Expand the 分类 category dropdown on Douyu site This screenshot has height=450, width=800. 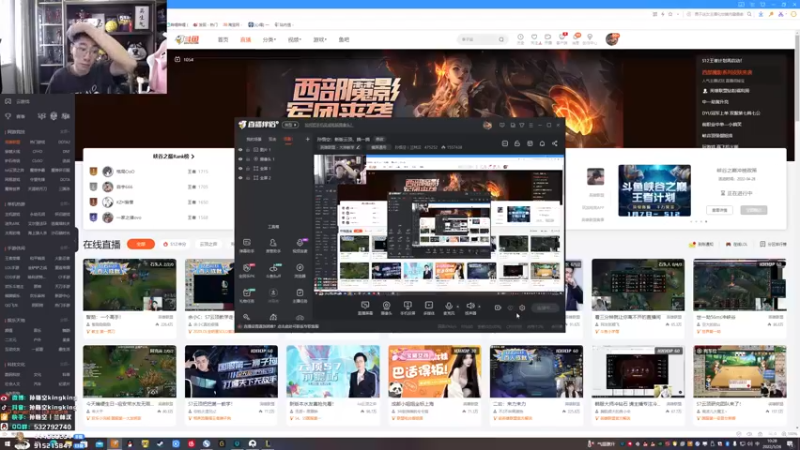tap(269, 39)
